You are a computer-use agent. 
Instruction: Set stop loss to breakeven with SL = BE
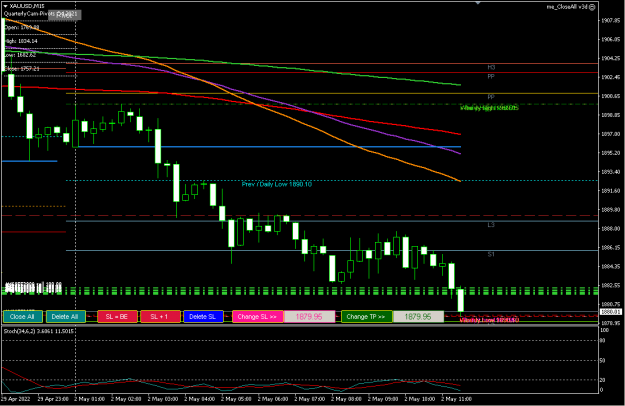click(117, 317)
